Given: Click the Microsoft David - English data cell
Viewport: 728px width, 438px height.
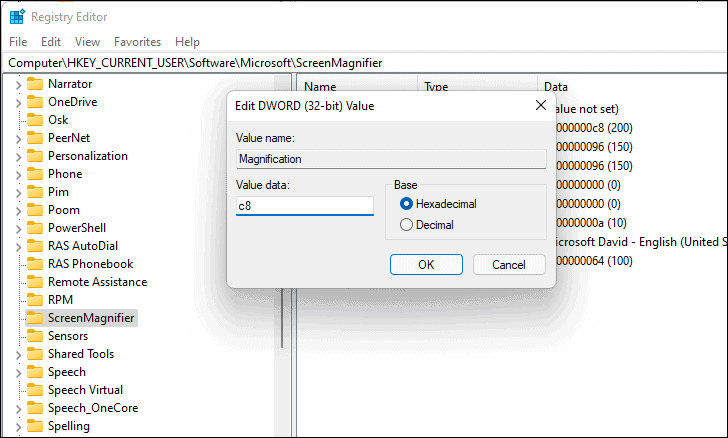Looking at the screenshot, I should (641, 242).
